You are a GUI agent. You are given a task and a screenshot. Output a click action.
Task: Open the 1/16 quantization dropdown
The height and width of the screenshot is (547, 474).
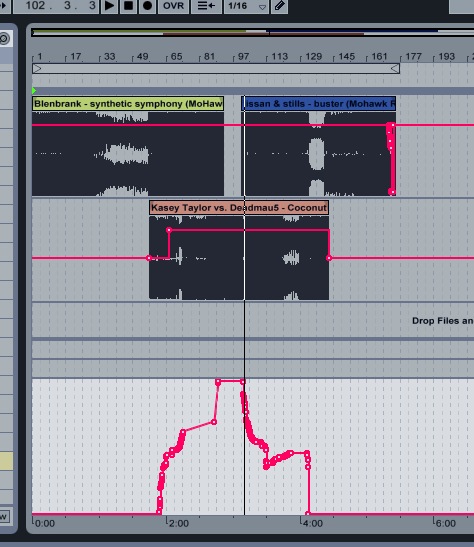(x=246, y=6)
